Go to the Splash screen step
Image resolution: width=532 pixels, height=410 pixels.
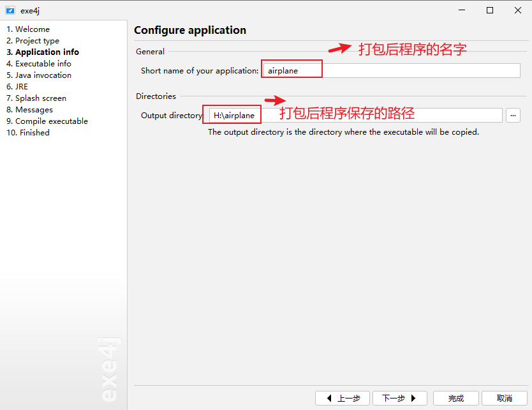click(36, 98)
